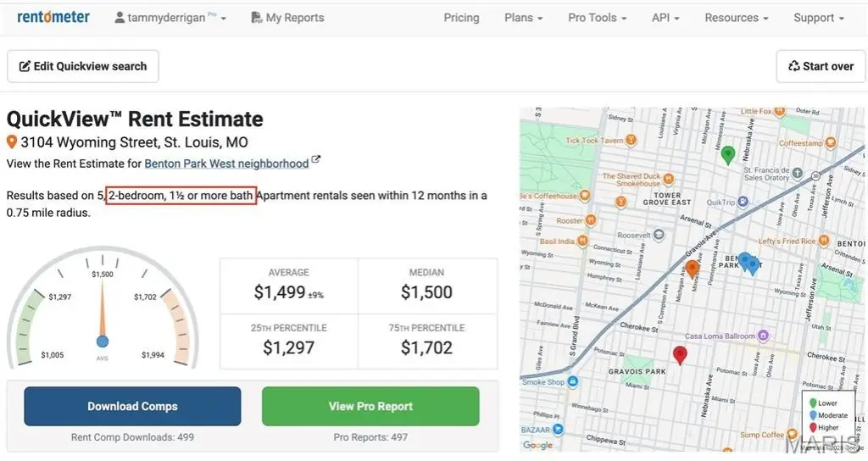The height and width of the screenshot is (461, 868).
Task: Click the user profile icon beside tammyderrigan
Action: tap(120, 18)
